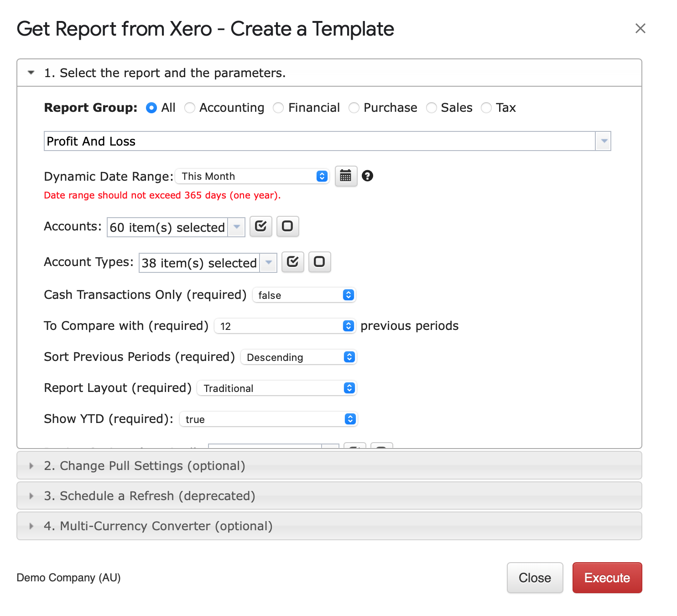Expand Schedule a Refresh section
677x616 pixels.
pos(31,496)
